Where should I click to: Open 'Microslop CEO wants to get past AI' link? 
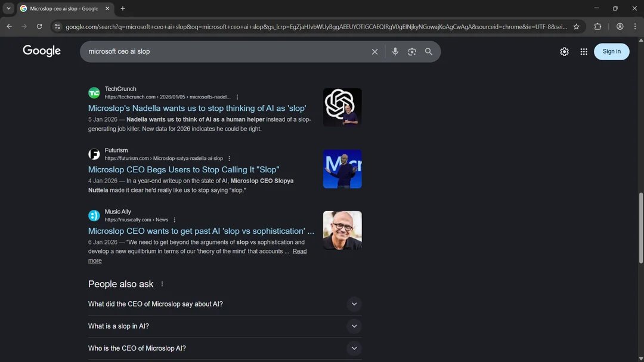point(202,231)
